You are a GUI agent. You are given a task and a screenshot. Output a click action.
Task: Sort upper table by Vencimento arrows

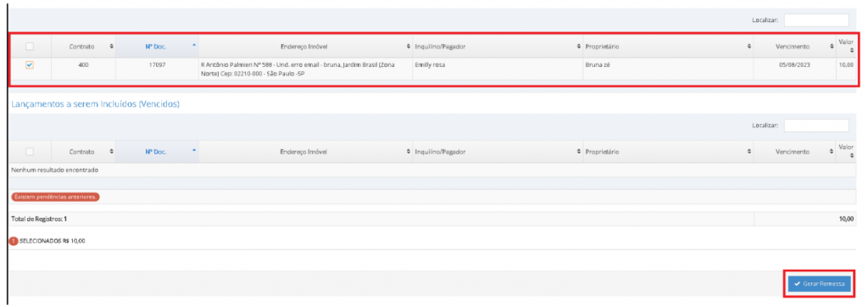tap(832, 47)
